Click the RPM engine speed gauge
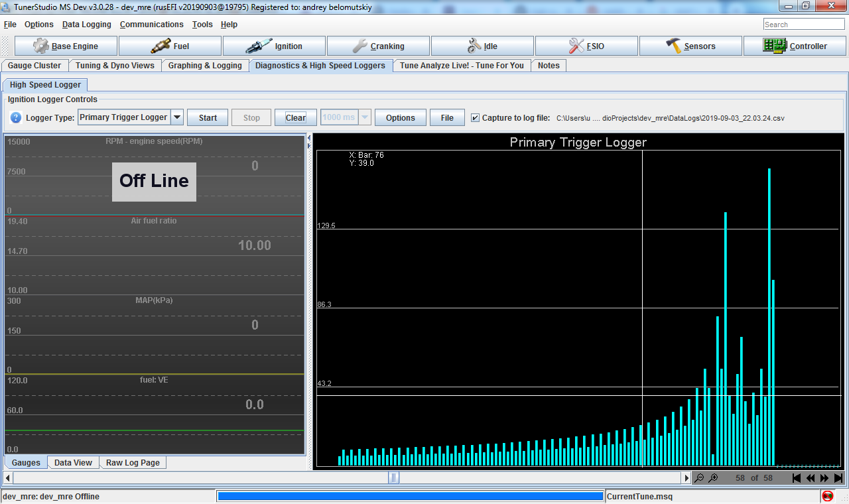Image resolution: width=849 pixels, height=504 pixels. pyautogui.click(x=154, y=176)
